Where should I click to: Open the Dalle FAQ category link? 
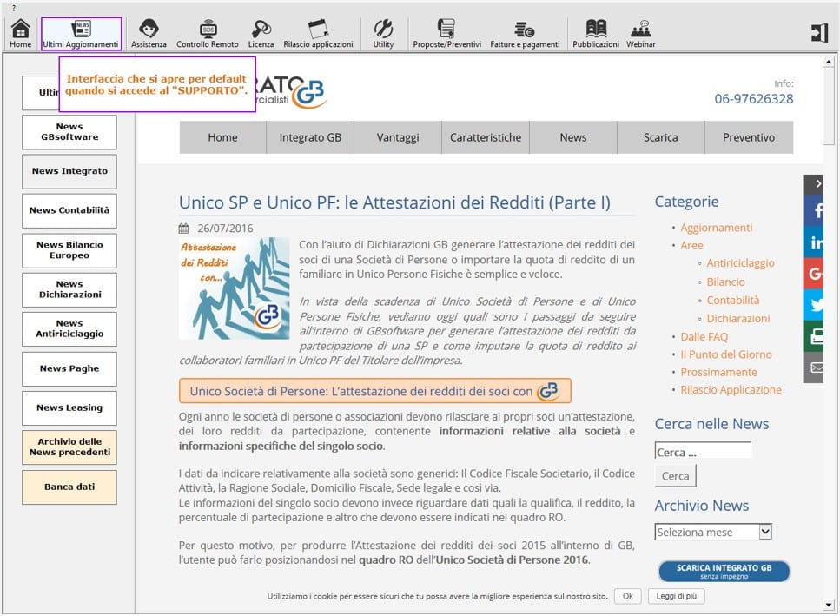(704, 337)
